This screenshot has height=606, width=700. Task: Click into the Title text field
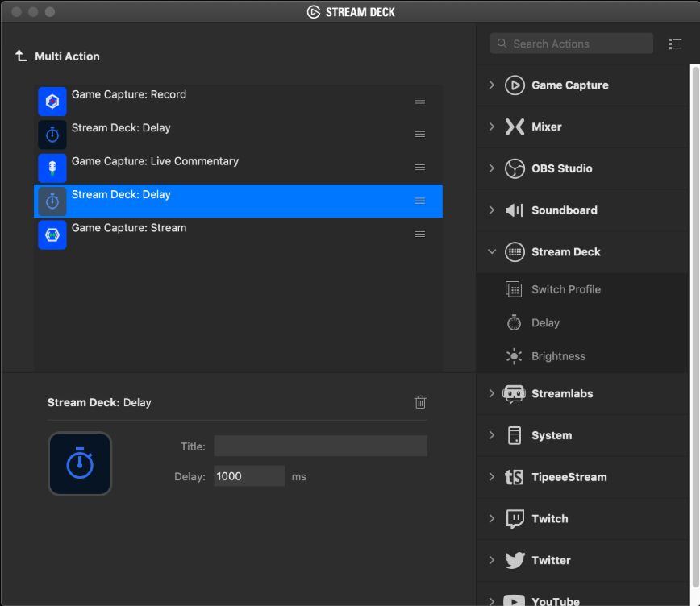(x=320, y=446)
